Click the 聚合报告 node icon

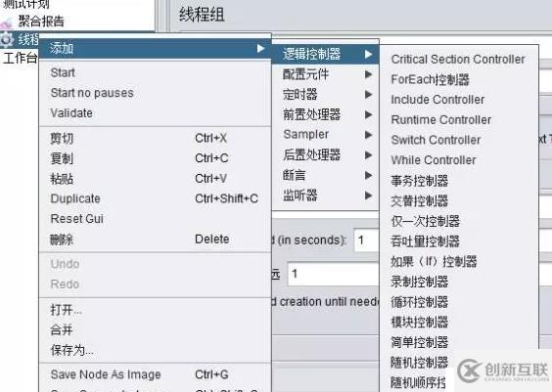pos(7,23)
